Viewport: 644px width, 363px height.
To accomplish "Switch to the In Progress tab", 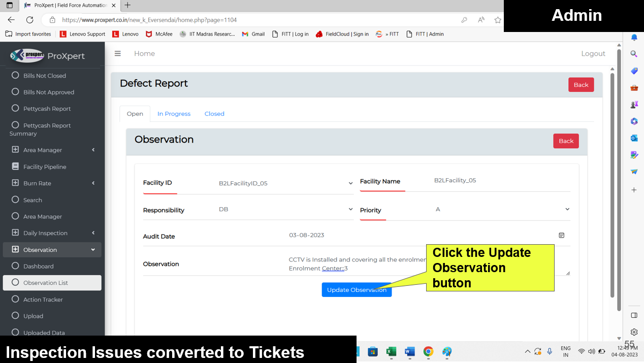I will [174, 114].
